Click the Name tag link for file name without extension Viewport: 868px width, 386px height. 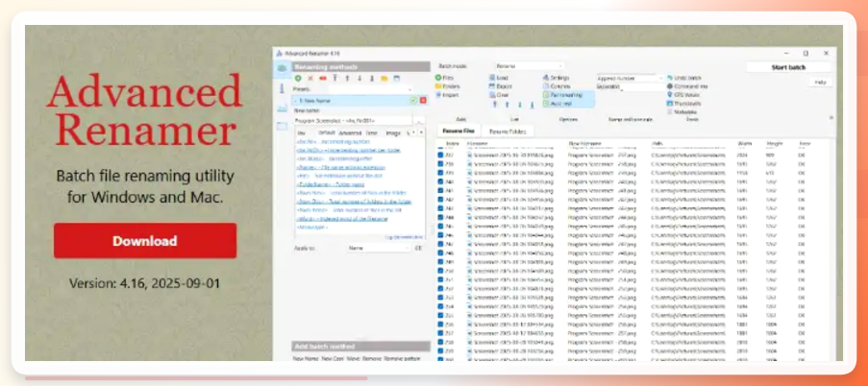340,167
